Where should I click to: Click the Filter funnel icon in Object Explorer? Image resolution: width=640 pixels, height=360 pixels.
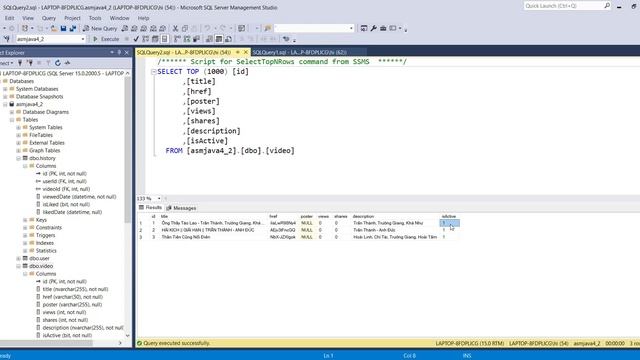(48, 63)
